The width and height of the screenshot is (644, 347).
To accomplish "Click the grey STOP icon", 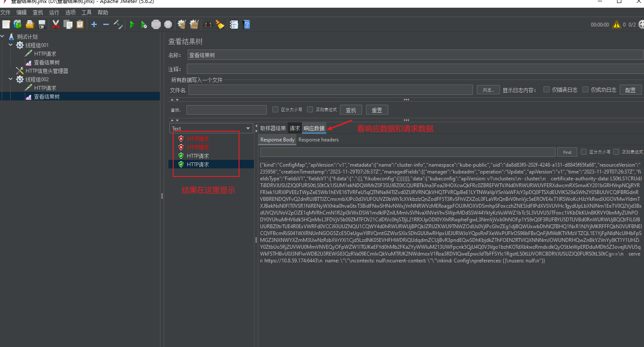I will point(156,24).
